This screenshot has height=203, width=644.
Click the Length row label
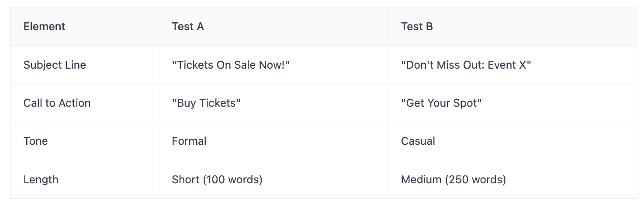coord(41,179)
